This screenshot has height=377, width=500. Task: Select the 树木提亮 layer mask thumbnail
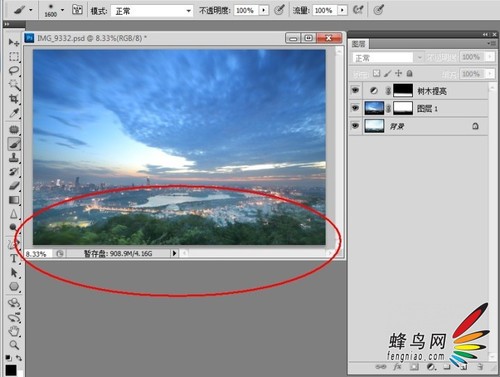(x=403, y=90)
